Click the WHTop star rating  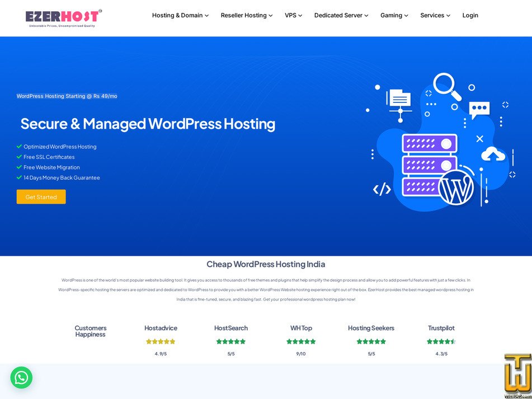click(x=301, y=341)
